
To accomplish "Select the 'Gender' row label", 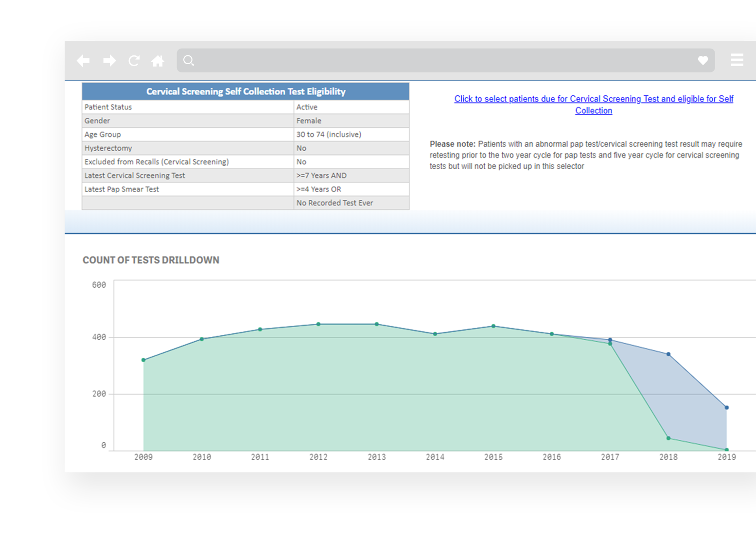I will (x=97, y=121).
